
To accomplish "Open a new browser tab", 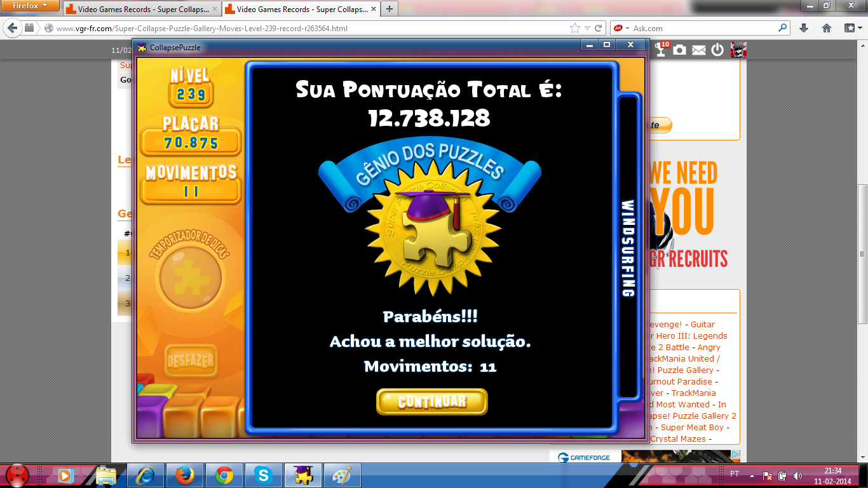I will click(389, 9).
